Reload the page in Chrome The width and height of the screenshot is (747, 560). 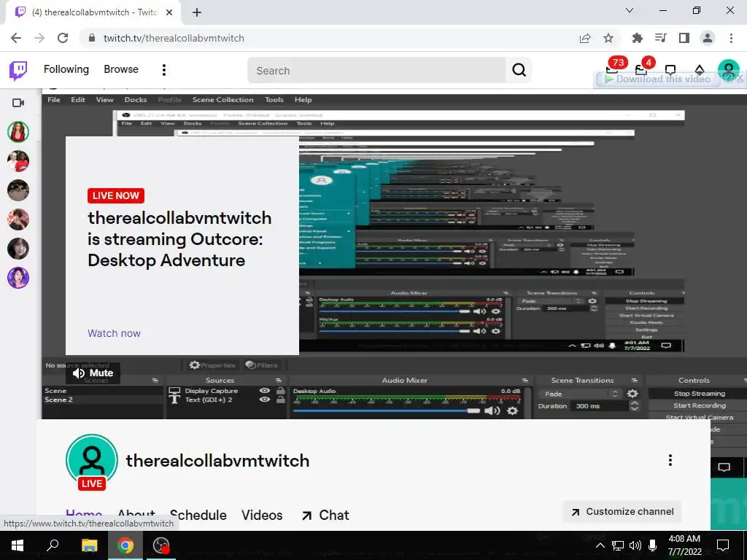(63, 38)
